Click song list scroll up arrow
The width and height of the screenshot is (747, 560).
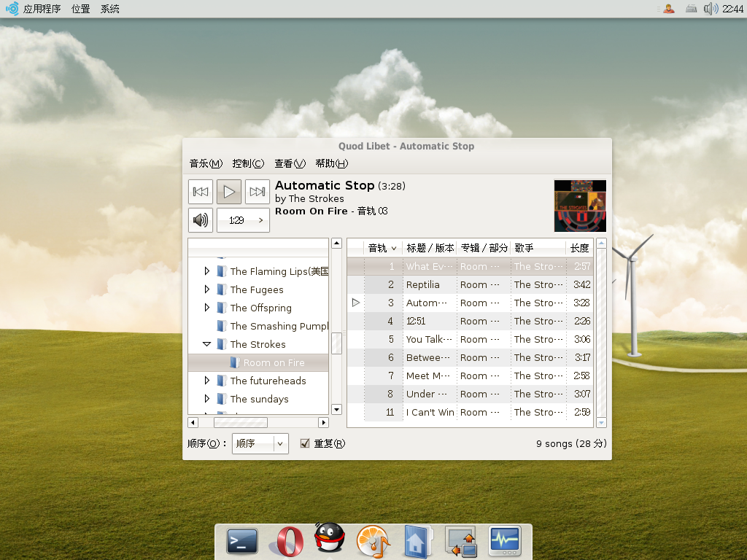pyautogui.click(x=601, y=244)
